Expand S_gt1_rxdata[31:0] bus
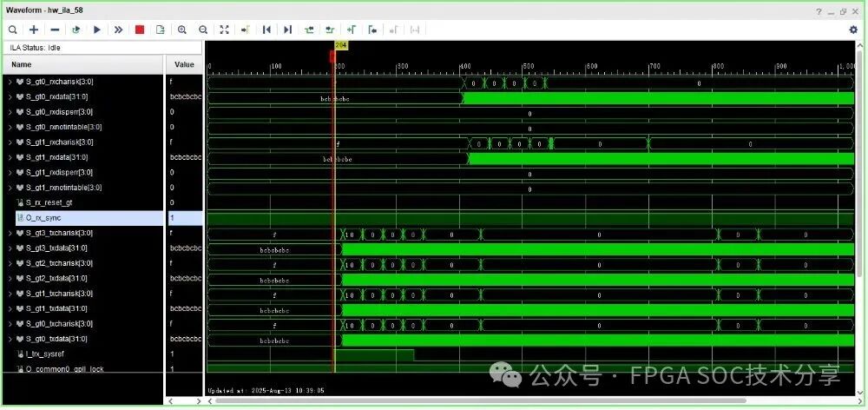Viewport: 868px width, 410px height. tap(10, 157)
